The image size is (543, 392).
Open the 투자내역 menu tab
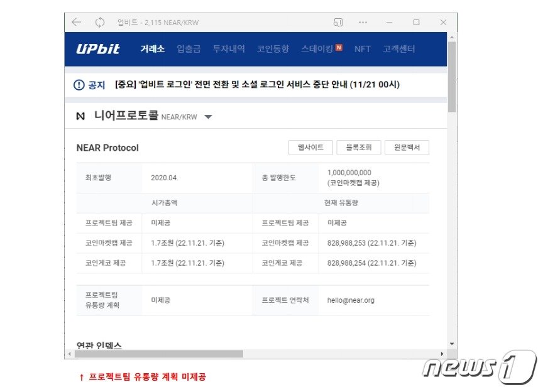tap(229, 49)
